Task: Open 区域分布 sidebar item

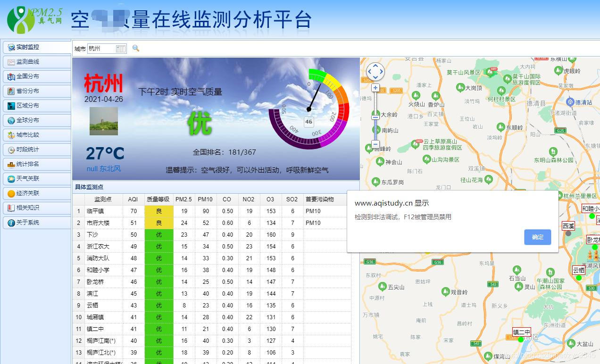Action: coord(37,106)
